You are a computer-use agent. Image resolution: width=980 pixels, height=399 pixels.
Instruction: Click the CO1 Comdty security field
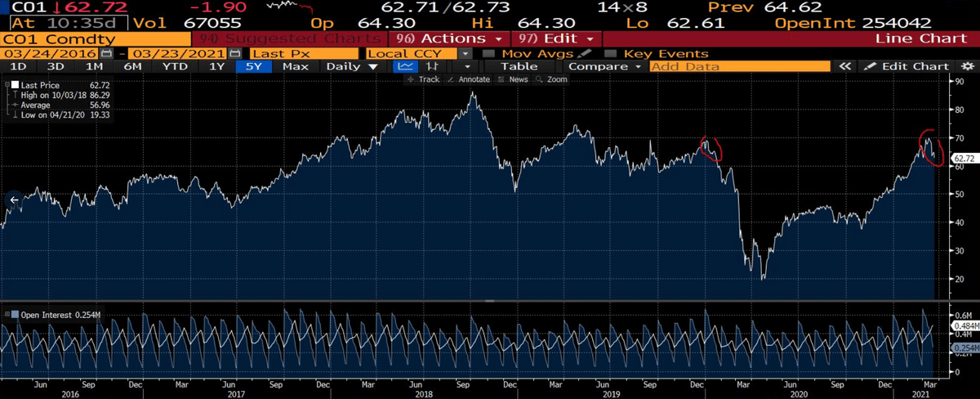(x=94, y=38)
